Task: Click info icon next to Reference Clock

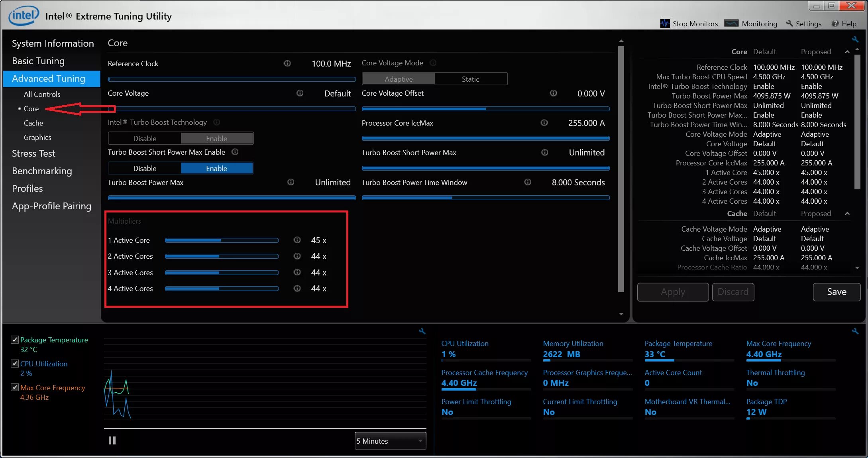Action: click(287, 63)
